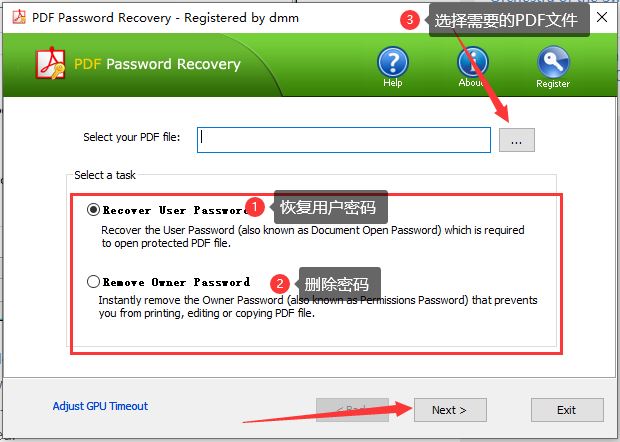Click the PDF Password Recovery logo icon
620x442 pixels.
pos(51,63)
